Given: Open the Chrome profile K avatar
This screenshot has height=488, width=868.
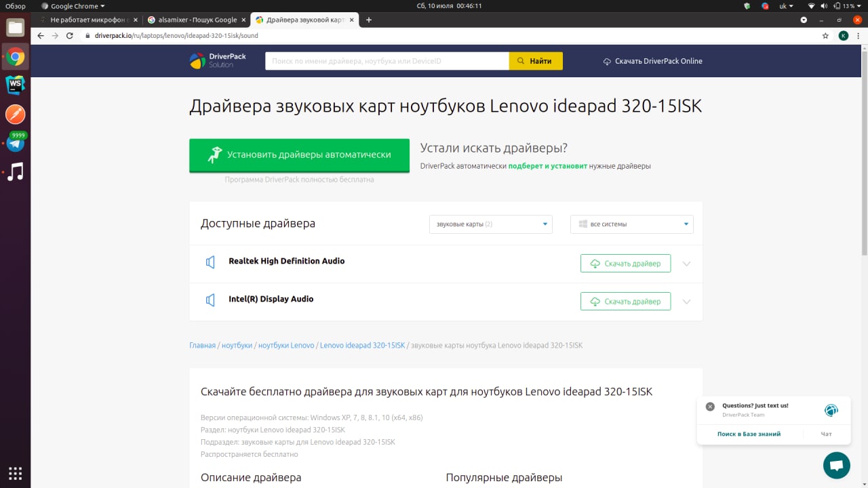Looking at the screenshot, I should pyautogui.click(x=843, y=35).
